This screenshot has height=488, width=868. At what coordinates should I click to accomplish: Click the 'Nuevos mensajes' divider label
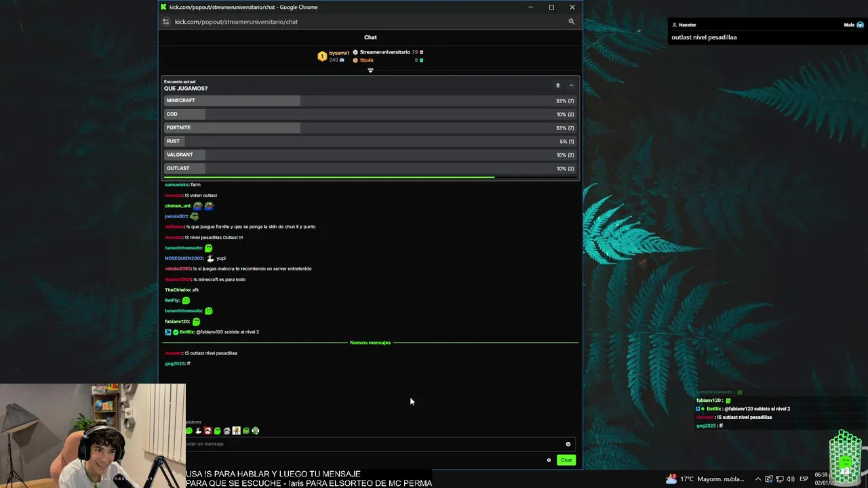coord(370,342)
